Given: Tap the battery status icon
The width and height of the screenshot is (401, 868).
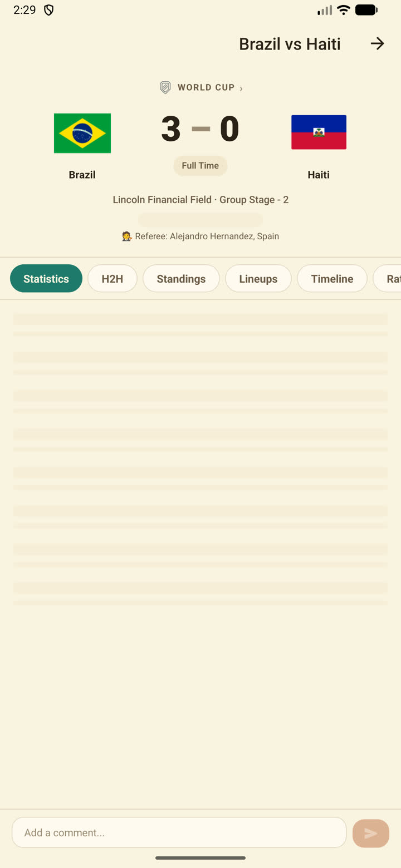Looking at the screenshot, I should [366, 10].
